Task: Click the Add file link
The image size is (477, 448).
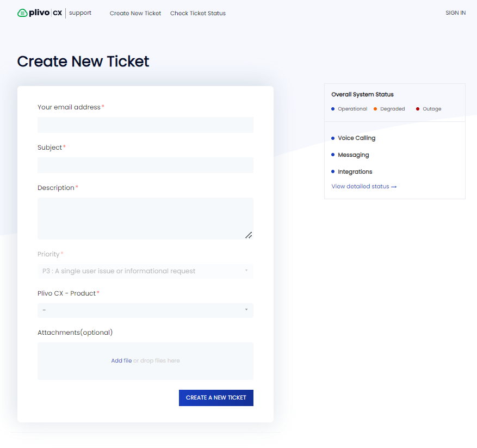Action: click(x=121, y=361)
